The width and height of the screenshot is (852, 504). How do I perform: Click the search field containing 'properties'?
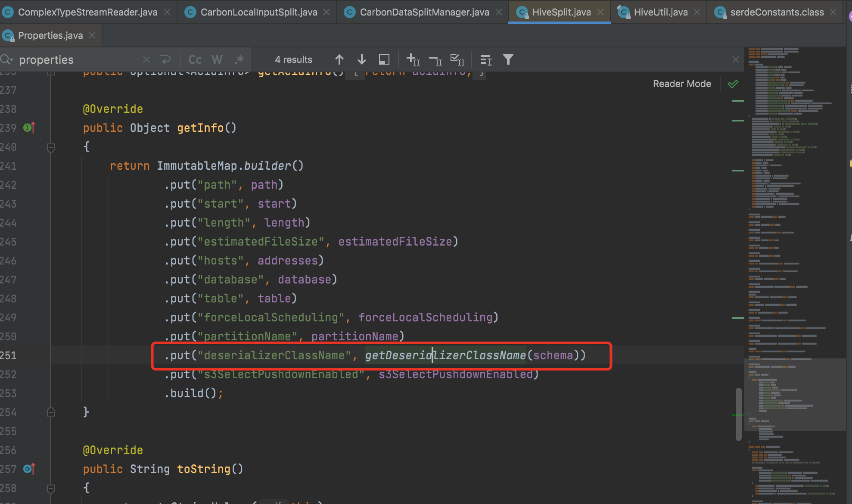[x=78, y=59]
